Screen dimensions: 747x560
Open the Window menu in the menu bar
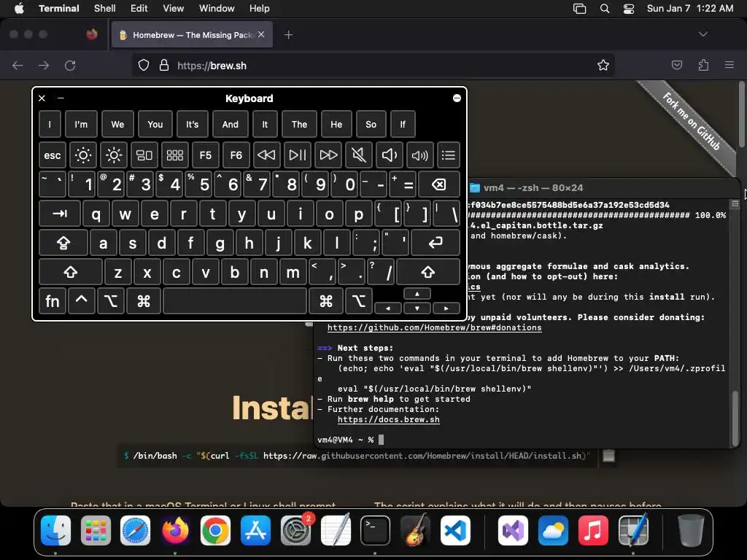(x=217, y=9)
